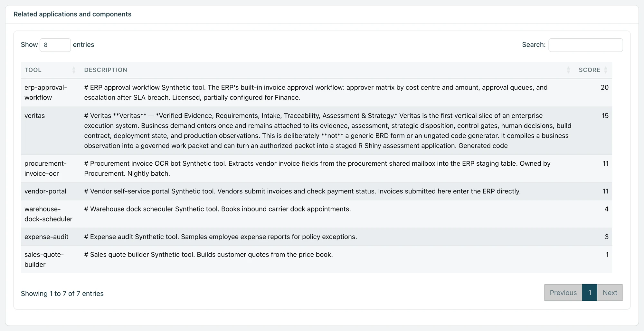Image resolution: width=644 pixels, height=331 pixels.
Task: Click the TOOL column sort arrows
Action: pyautogui.click(x=74, y=70)
